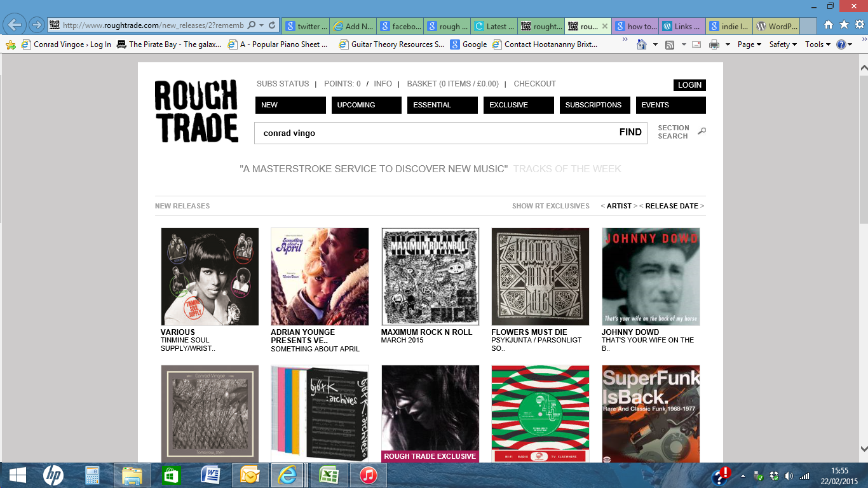Open the SUBSCRIPTIONS navigation menu item
This screenshot has height=488, width=868.
point(595,105)
